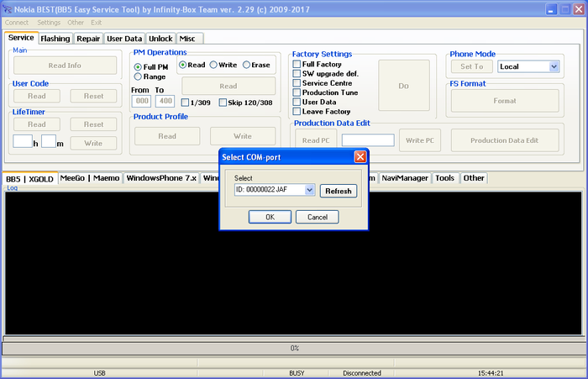
Task: Tick the Skip 120/308 checkbox
Action: point(223,103)
